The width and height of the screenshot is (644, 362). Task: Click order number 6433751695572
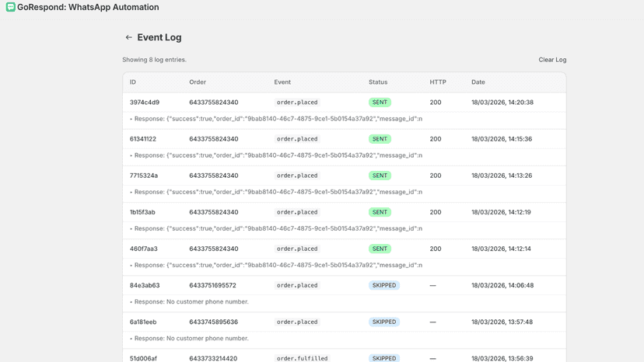tap(213, 285)
